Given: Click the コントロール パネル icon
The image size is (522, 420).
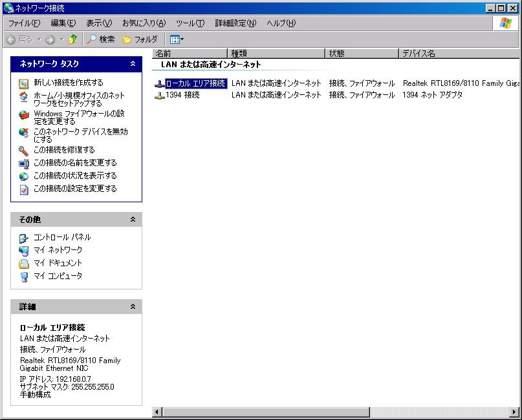Looking at the screenshot, I should 24,238.
